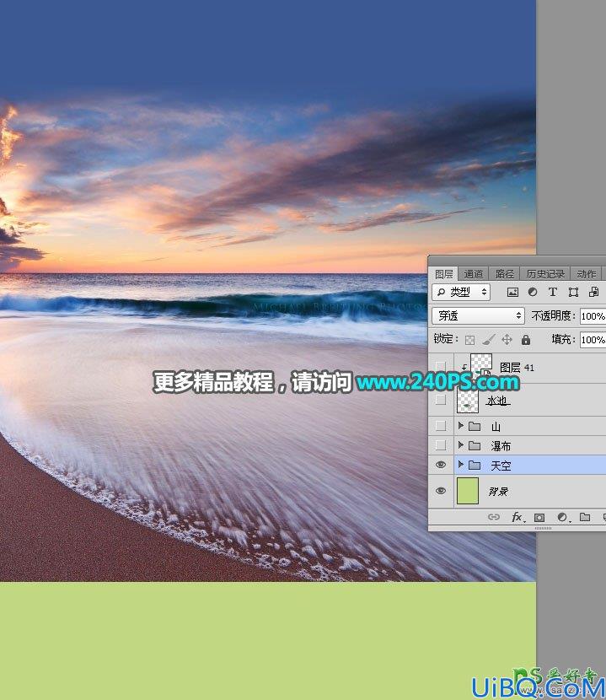Show the 图层 41 layer
Screen dimensions: 606x700
pyautogui.click(x=441, y=367)
